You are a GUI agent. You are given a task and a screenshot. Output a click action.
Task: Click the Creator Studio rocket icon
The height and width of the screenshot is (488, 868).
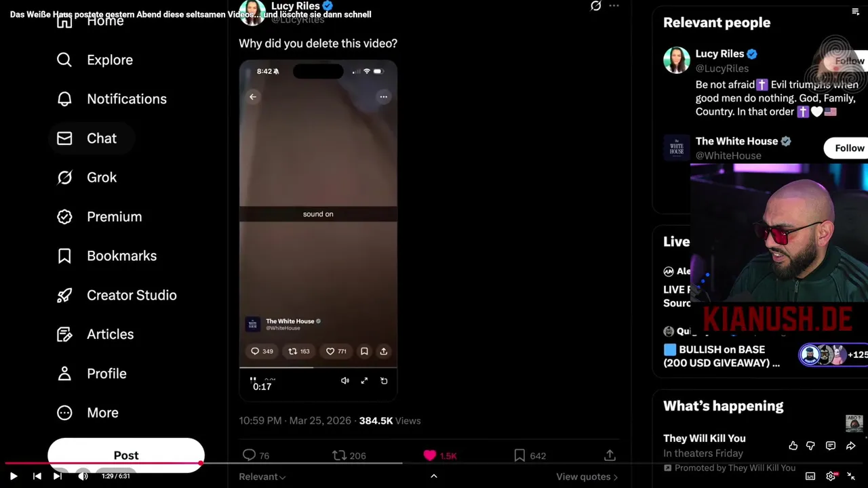point(64,296)
